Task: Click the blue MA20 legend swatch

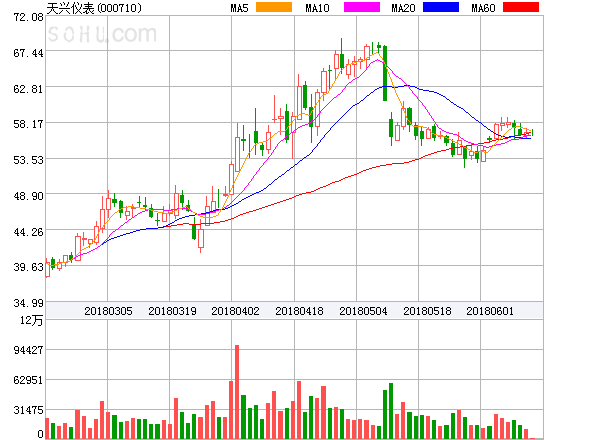Action: click(x=441, y=7)
